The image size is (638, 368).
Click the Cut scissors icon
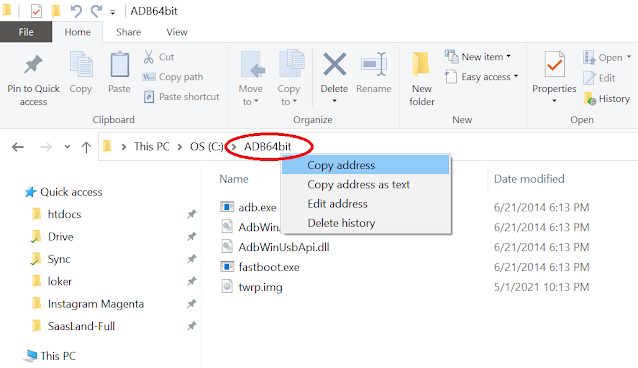point(149,57)
